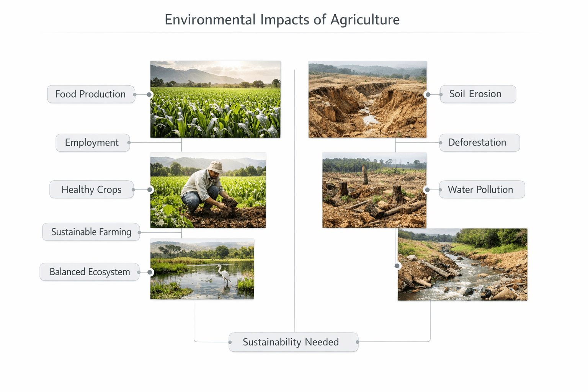This screenshot has width=588, height=392.
Task: Click connector dot on wetland egret image
Action: [150, 272]
